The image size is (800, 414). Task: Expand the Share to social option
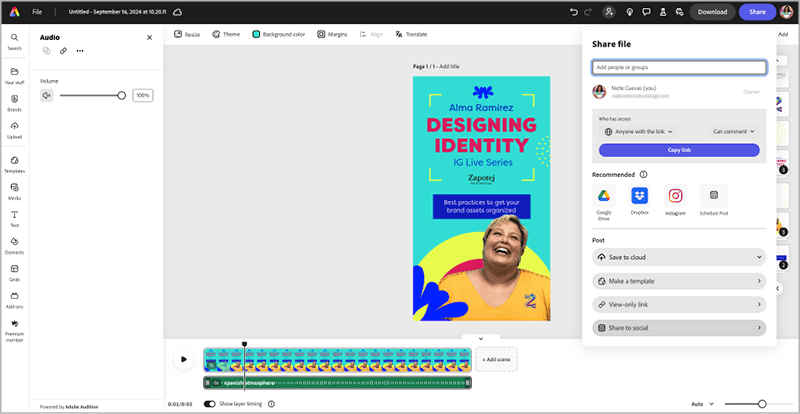678,328
